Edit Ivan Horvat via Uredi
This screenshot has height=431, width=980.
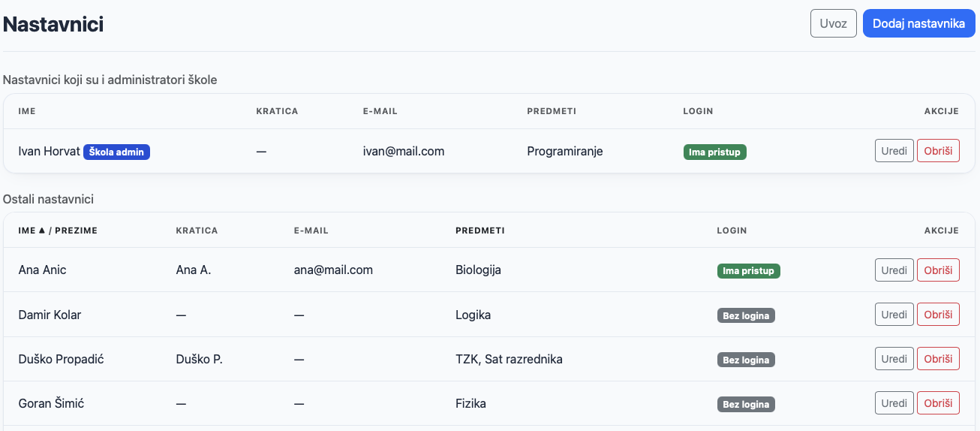pos(894,150)
